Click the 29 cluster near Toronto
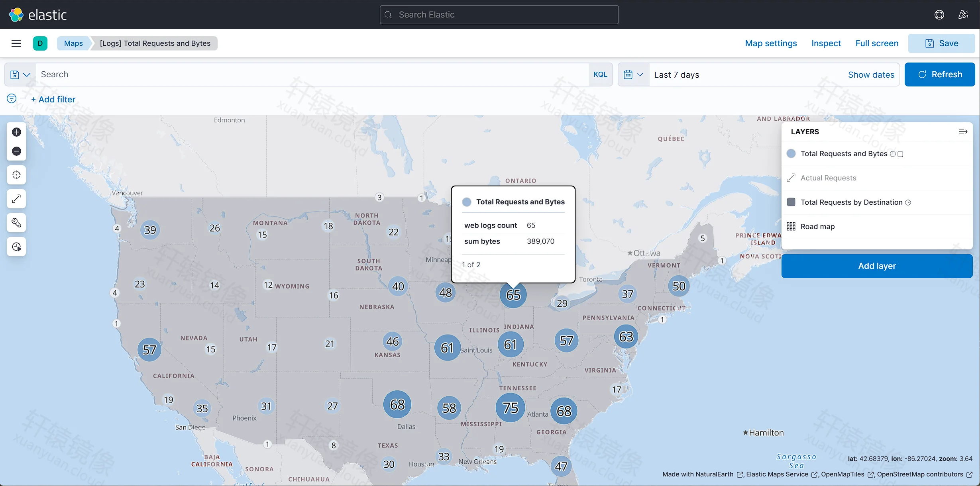The height and width of the screenshot is (486, 980). point(562,304)
